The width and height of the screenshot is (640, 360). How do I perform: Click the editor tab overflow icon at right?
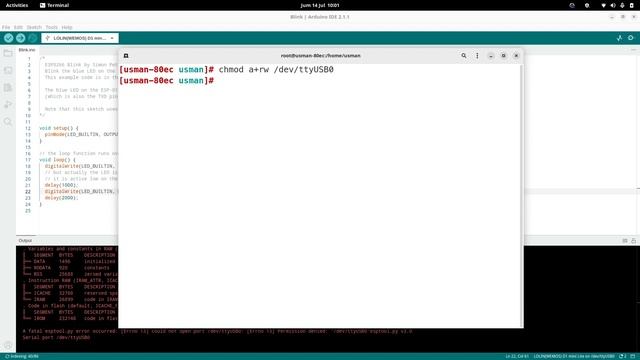(x=633, y=50)
